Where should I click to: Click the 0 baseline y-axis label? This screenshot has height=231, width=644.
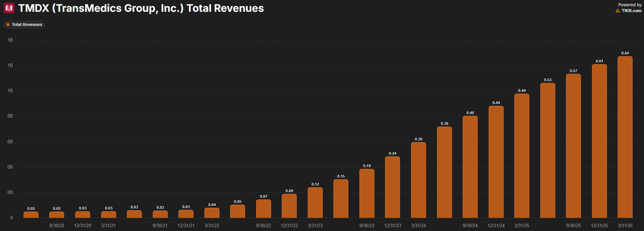(11, 218)
